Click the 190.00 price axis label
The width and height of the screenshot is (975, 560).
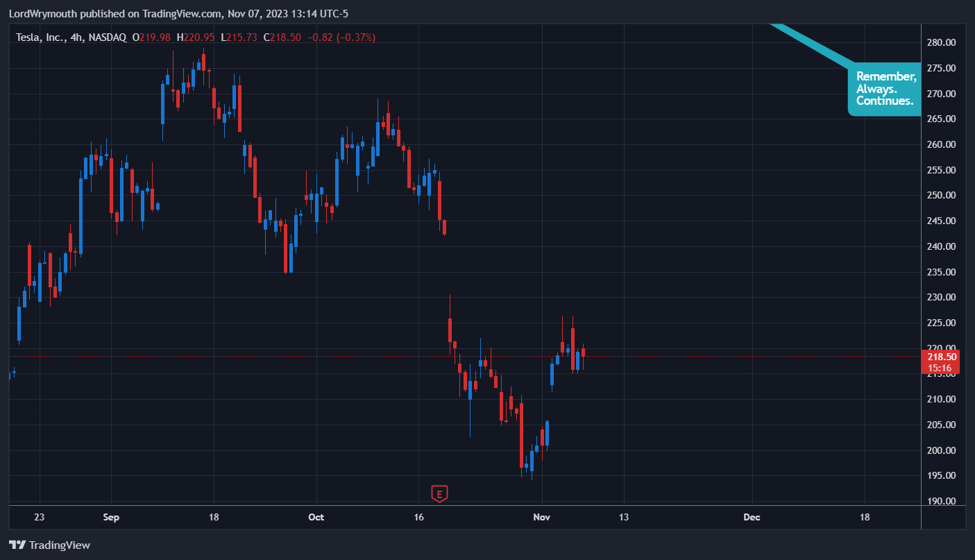pyautogui.click(x=942, y=501)
